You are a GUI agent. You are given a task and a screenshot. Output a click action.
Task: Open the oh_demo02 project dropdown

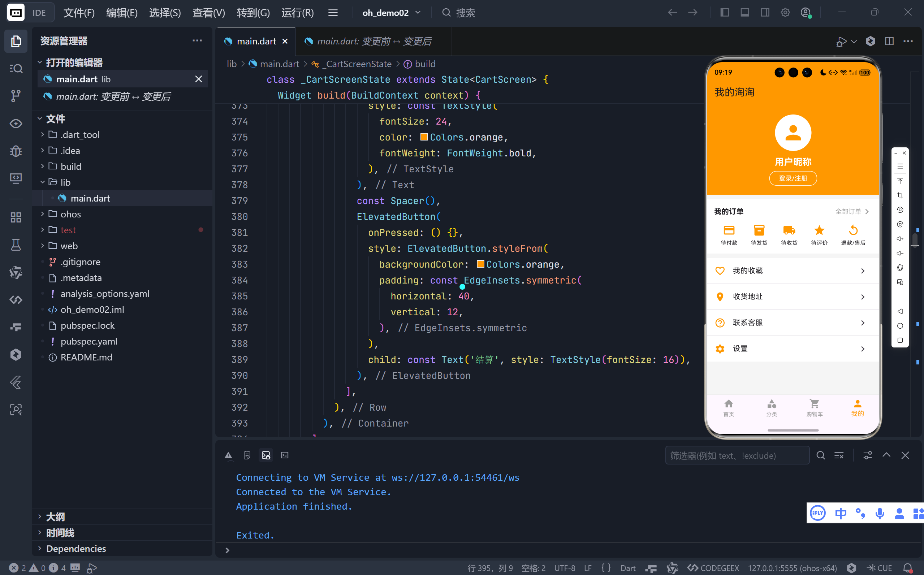tap(391, 13)
